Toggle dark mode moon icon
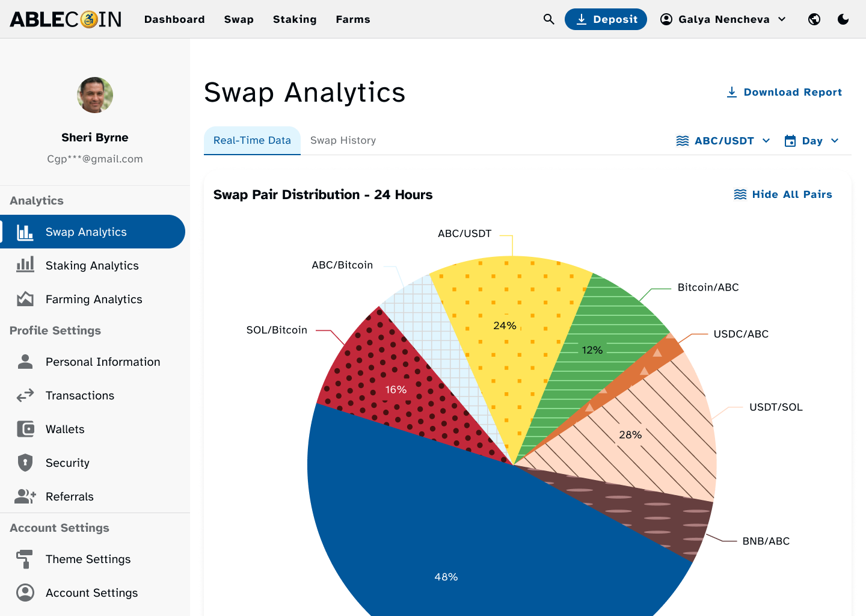The image size is (866, 616). click(x=843, y=19)
